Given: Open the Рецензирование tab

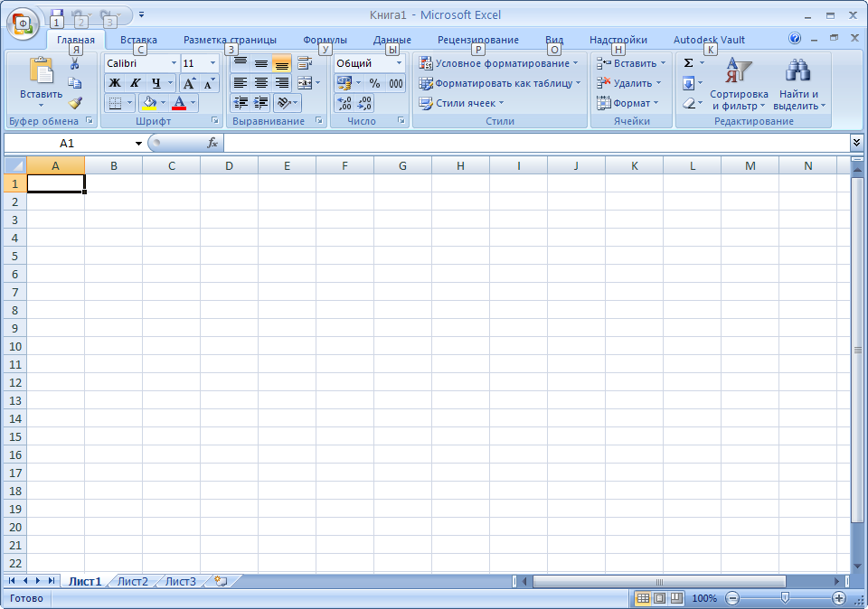Looking at the screenshot, I should [478, 40].
